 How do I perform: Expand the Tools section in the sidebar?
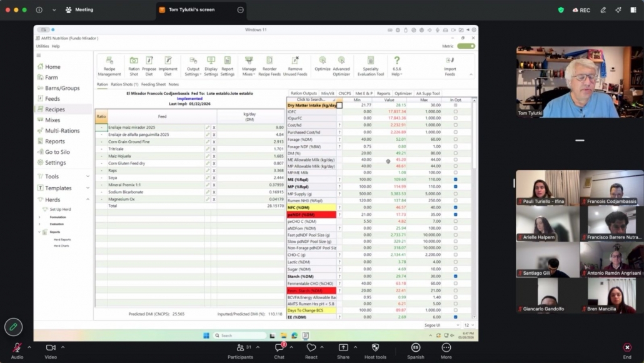click(x=88, y=176)
